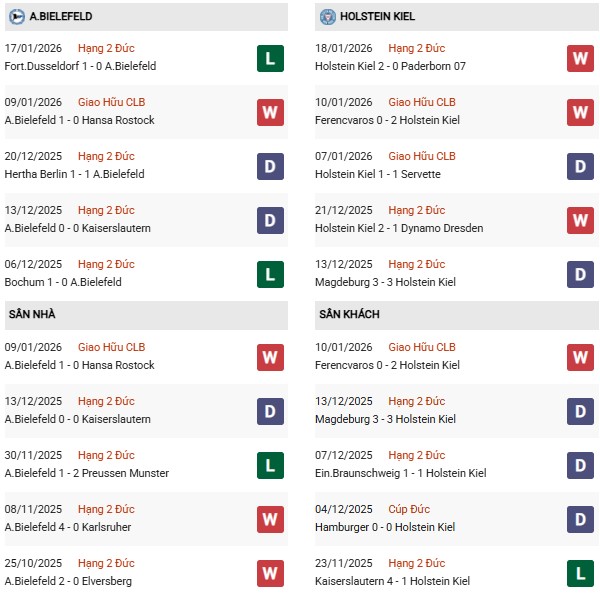Open the SÂN NHÀ home form section
Viewport: 600px width, 595px height.
click(x=32, y=314)
